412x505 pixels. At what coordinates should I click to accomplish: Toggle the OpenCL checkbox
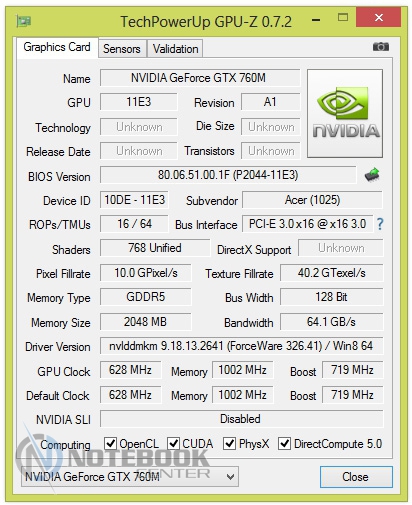coord(110,443)
